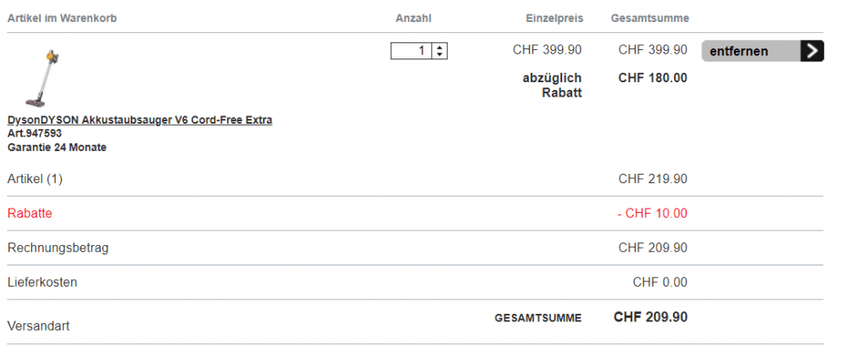Decrease quantity with the down stepper arrow
The height and width of the screenshot is (346, 868).
pyautogui.click(x=439, y=55)
